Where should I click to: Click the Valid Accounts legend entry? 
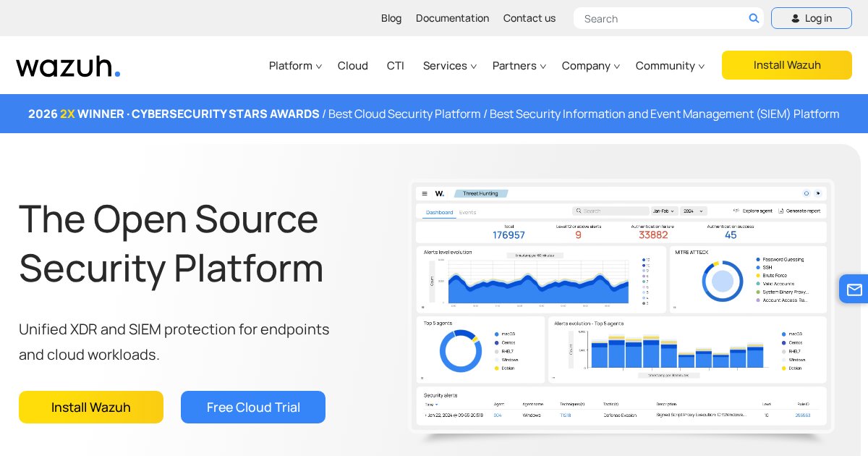tap(775, 284)
